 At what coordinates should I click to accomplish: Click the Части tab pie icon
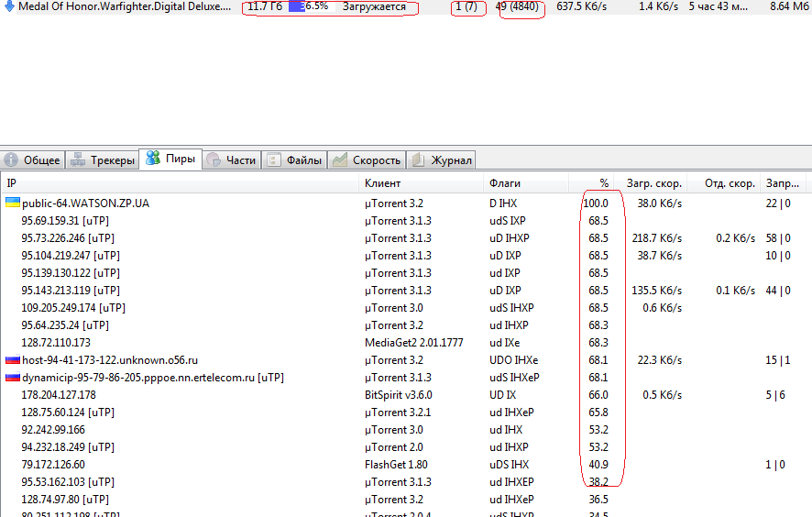[x=214, y=160]
